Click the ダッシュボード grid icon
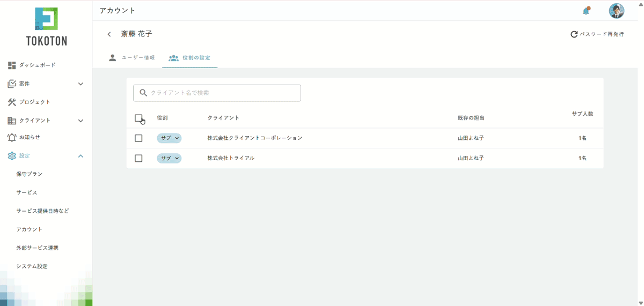 click(12, 65)
